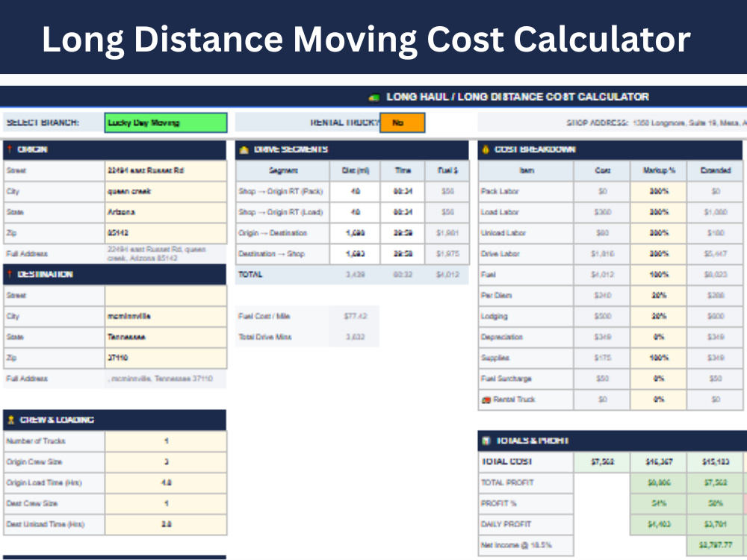Click the TOTAL COST value $16,367
The width and height of the screenshot is (747, 560).
pyautogui.click(x=658, y=462)
